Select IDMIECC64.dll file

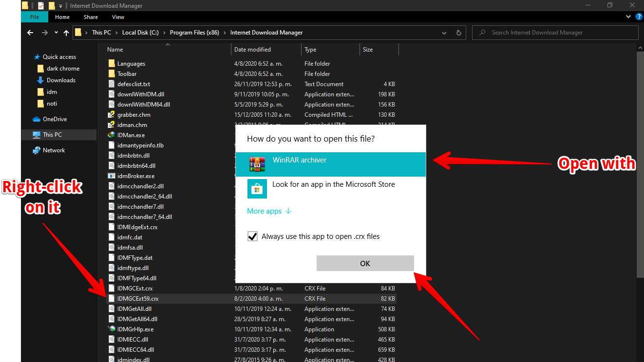click(135, 350)
